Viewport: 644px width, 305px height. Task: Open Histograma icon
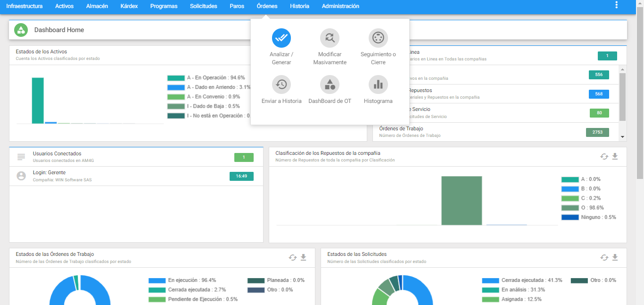(x=378, y=85)
